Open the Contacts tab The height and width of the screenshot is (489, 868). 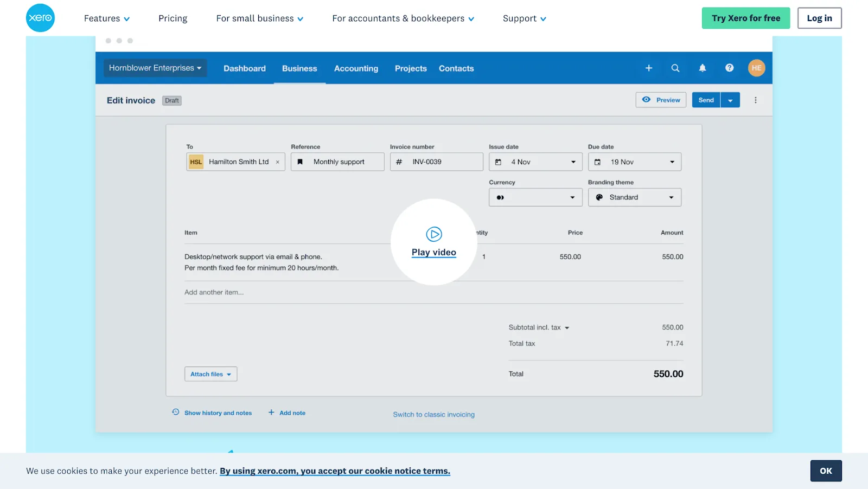point(456,68)
